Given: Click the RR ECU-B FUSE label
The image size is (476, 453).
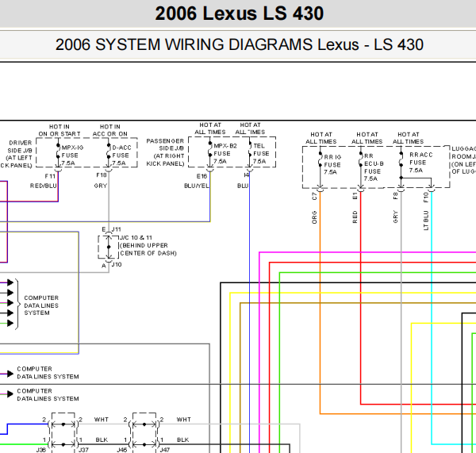Looking at the screenshot, I should (374, 167).
